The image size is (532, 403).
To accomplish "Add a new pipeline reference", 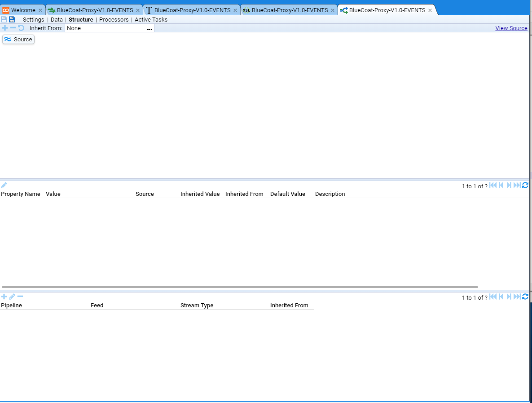I will 4,297.
